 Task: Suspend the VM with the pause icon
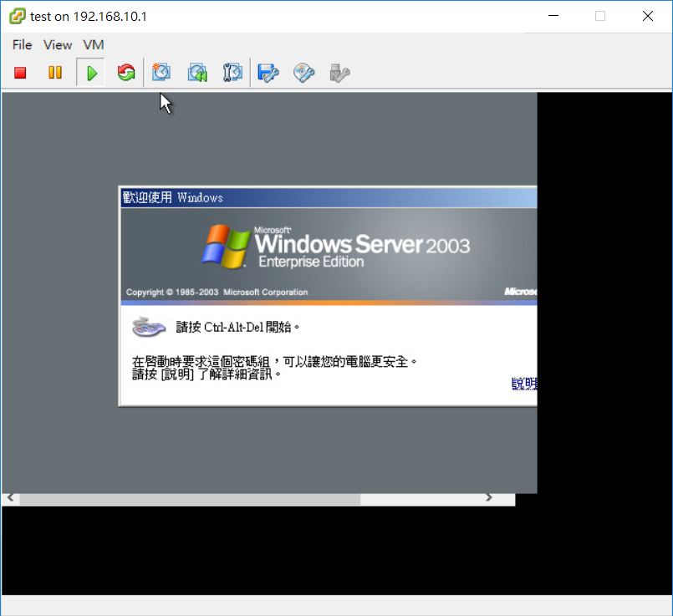point(55,73)
